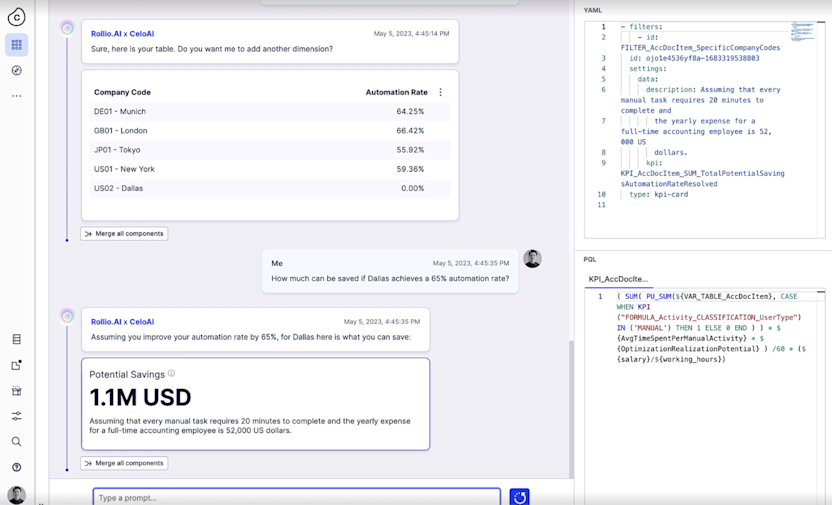Click the 66.42% automation rate value
The image size is (832, 505).
click(x=410, y=130)
